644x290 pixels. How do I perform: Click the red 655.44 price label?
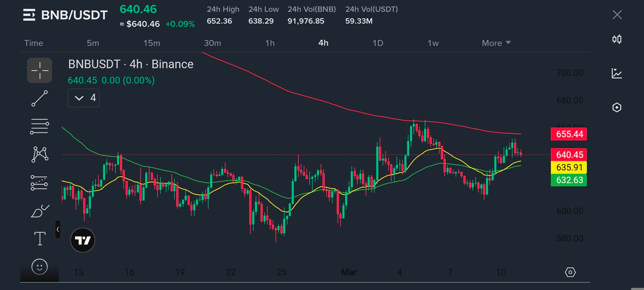tap(569, 134)
